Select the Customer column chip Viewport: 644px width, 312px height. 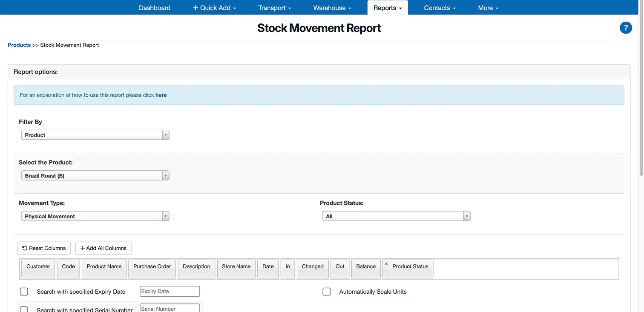click(x=38, y=269)
